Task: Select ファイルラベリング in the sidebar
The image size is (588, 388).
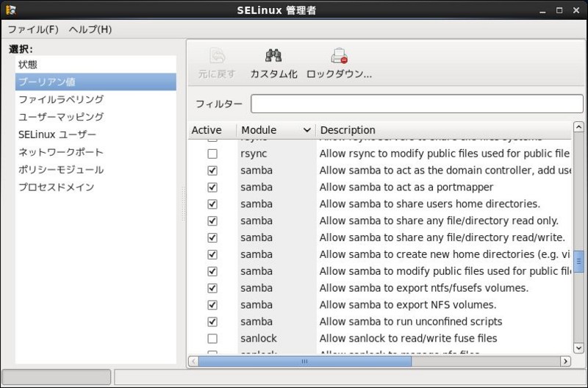Action: pos(96,99)
